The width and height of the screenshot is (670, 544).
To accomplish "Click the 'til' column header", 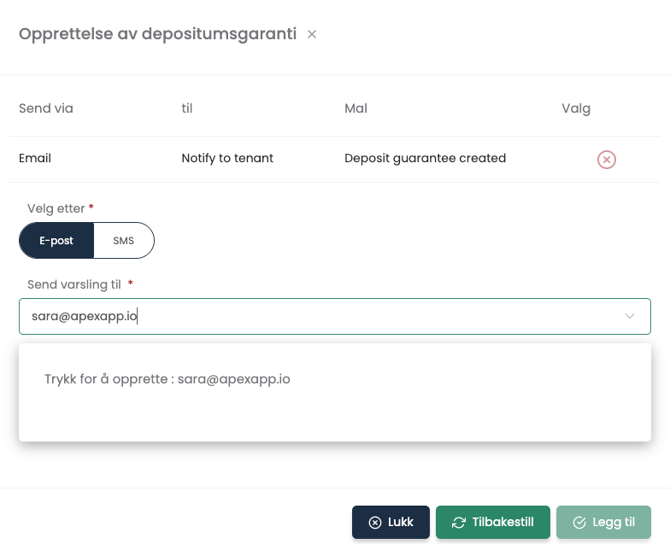I will 187,108.
